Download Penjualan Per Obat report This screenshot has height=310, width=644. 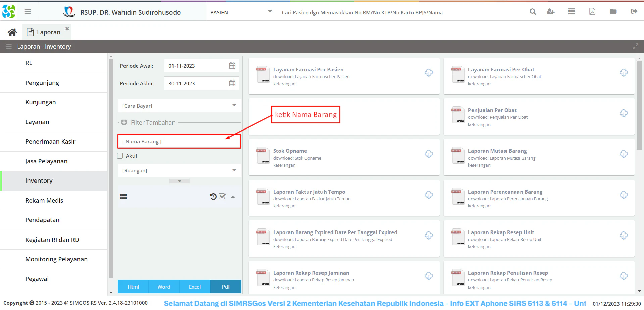[x=624, y=113]
